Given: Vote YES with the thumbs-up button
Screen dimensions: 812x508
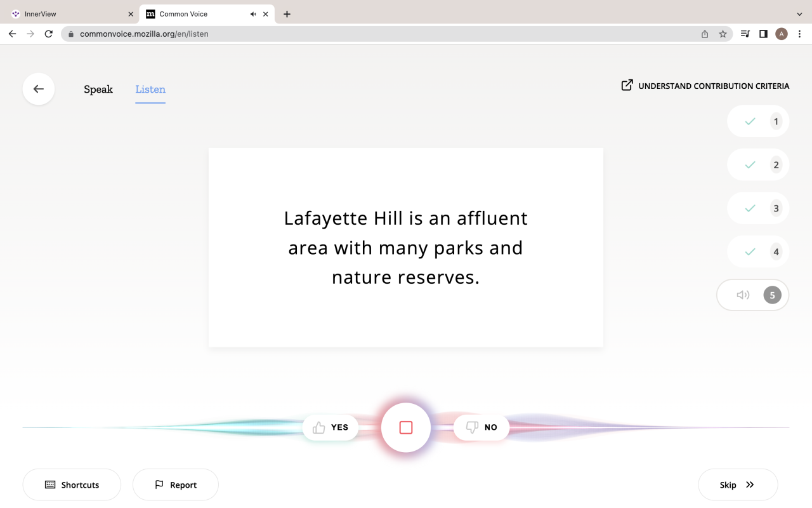Looking at the screenshot, I should point(331,427).
